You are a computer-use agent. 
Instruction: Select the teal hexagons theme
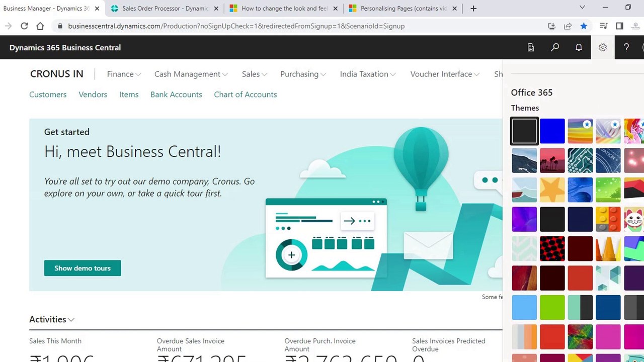click(x=608, y=278)
